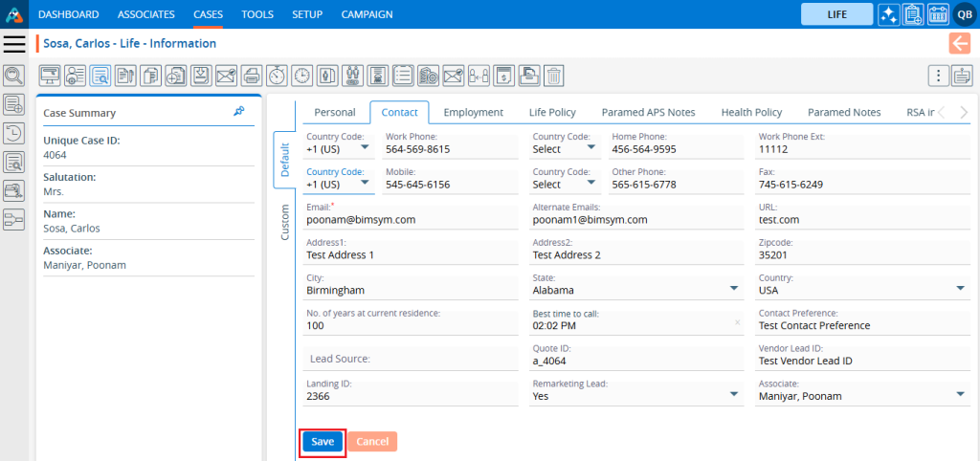Click the history clock icon in left sidebar
Screen dimensions: 980x461
tap(14, 133)
